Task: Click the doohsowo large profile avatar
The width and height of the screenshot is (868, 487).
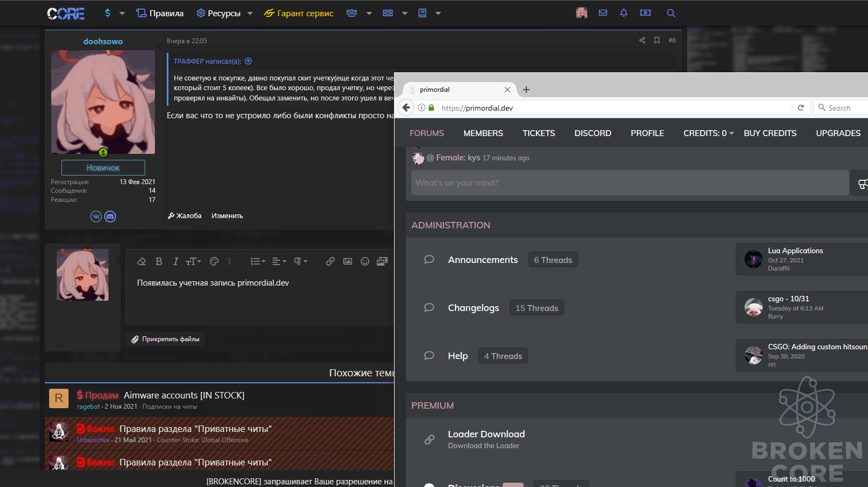Action: pyautogui.click(x=103, y=102)
